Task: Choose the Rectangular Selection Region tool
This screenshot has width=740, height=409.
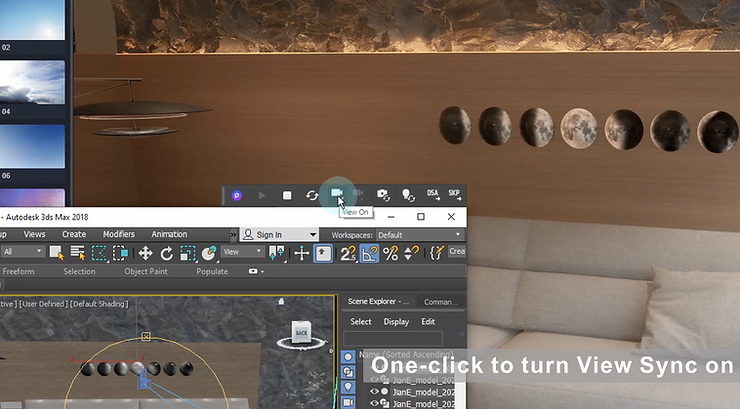Action: [x=99, y=253]
